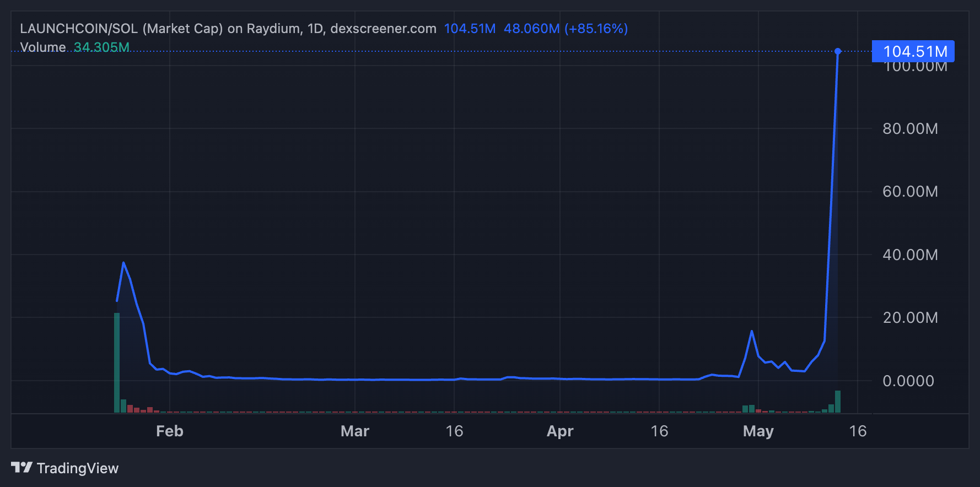
Task: Select the May date label
Action: pyautogui.click(x=758, y=431)
